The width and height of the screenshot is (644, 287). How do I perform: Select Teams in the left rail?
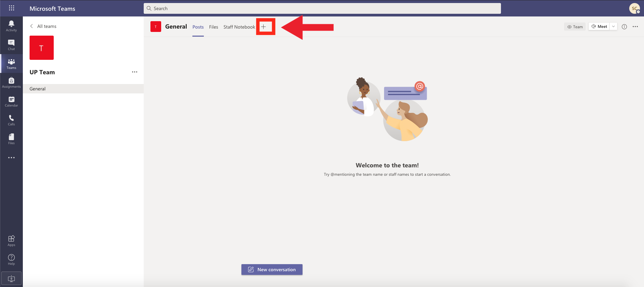pyautogui.click(x=11, y=64)
